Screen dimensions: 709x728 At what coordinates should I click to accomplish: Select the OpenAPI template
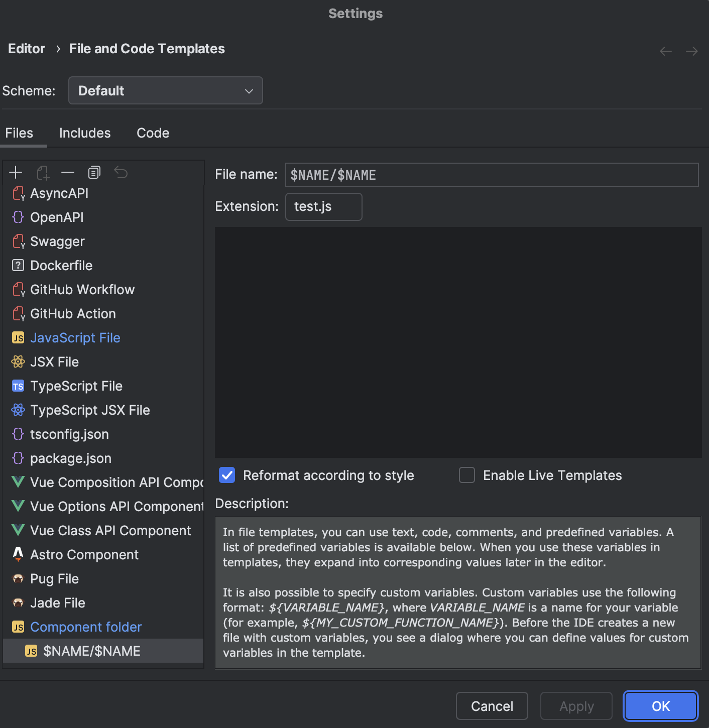103,217
